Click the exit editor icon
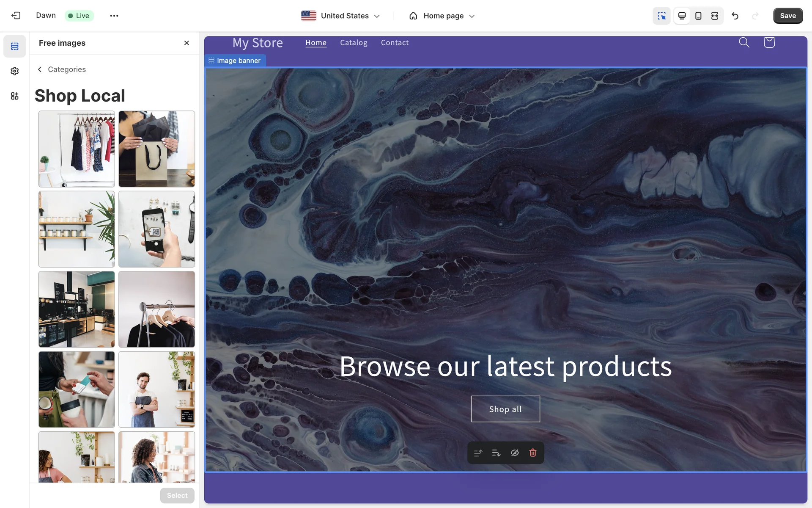The height and width of the screenshot is (508, 812). pos(16,16)
